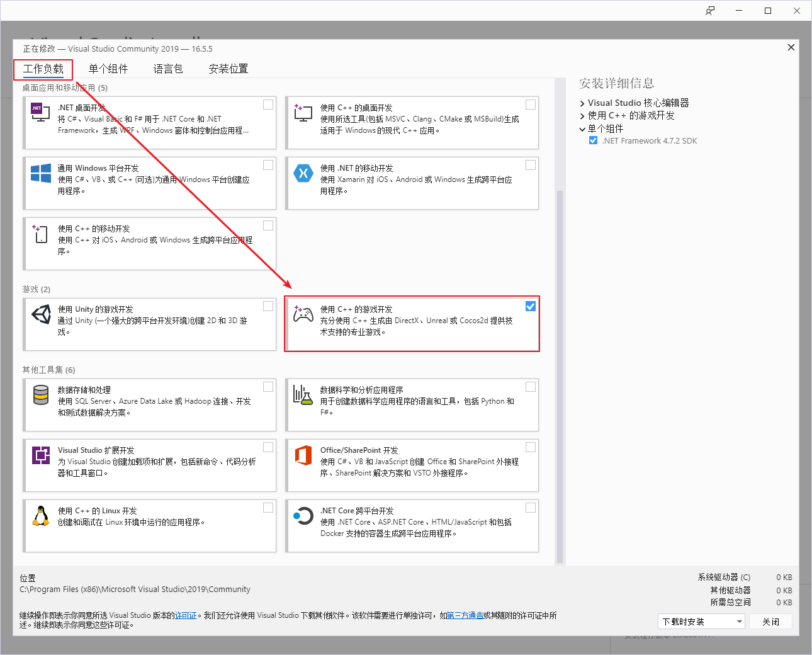812x655 pixels.
Task: Uncheck .NET Framework 4.7.2 SDK component
Action: point(593,140)
